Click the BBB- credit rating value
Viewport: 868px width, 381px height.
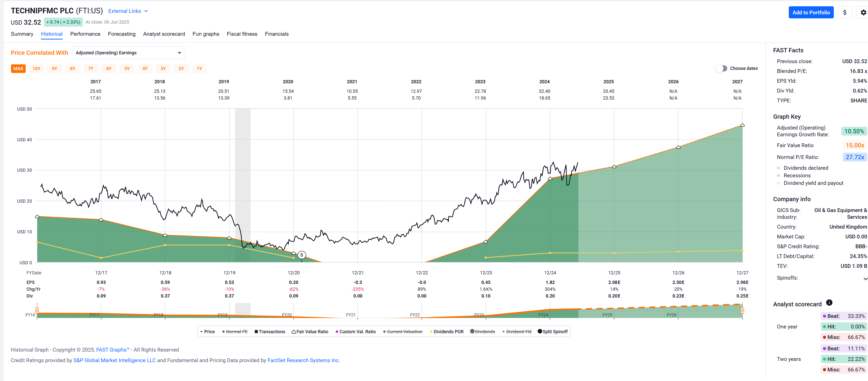[861, 246]
